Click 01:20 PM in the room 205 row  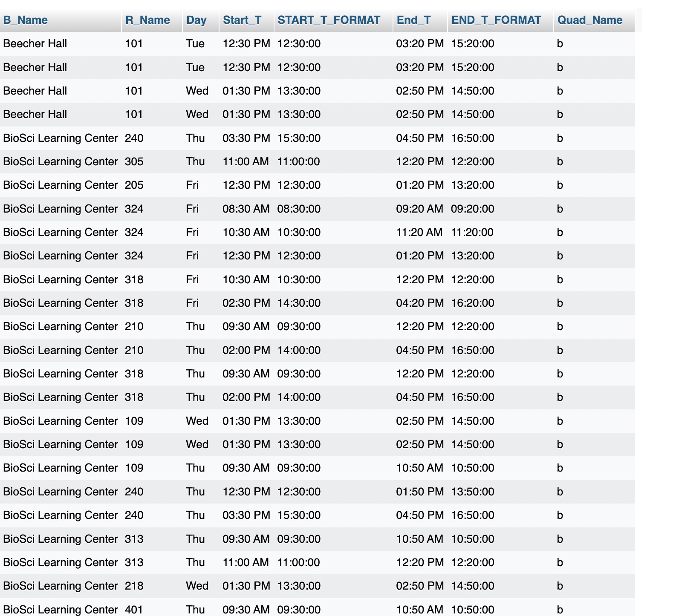click(x=420, y=185)
